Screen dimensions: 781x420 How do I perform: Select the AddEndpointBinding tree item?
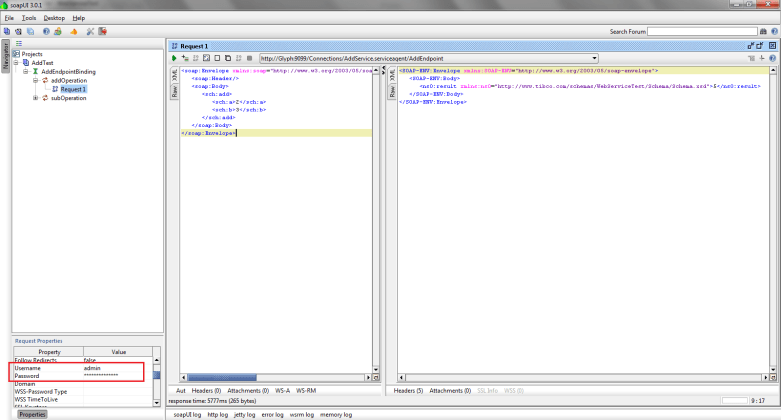[x=68, y=72]
